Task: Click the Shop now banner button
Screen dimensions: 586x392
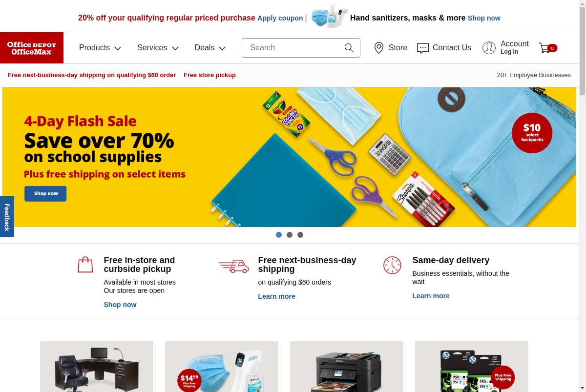Action: click(45, 194)
